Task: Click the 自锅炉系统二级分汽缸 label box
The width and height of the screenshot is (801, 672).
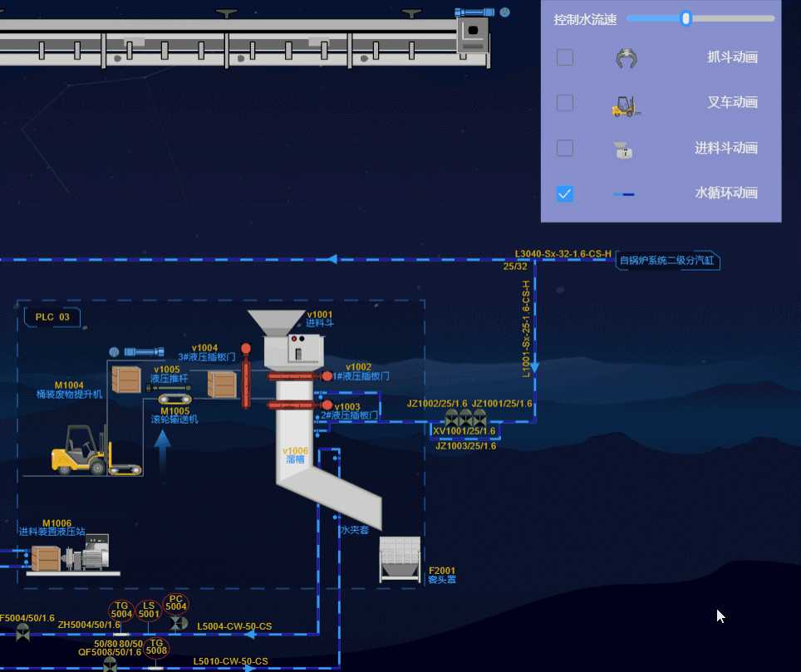Action: tap(667, 261)
